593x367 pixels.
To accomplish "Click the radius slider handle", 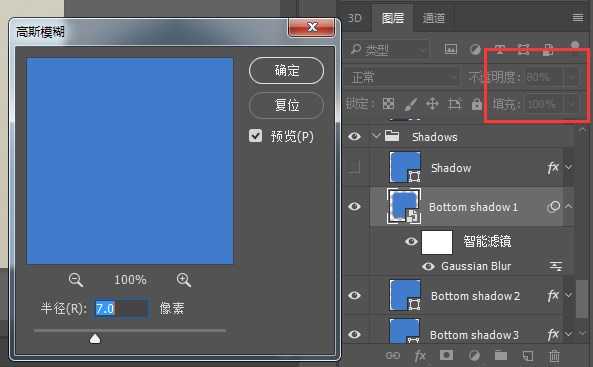I will click(95, 338).
